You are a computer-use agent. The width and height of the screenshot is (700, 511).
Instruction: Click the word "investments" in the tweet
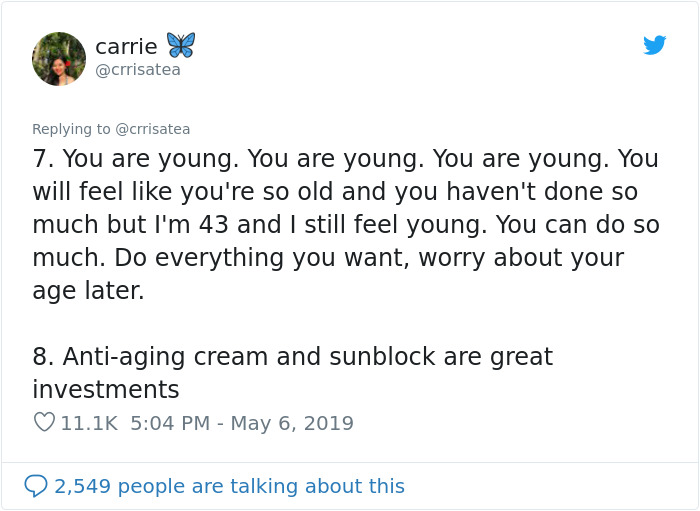pyautogui.click(x=106, y=390)
